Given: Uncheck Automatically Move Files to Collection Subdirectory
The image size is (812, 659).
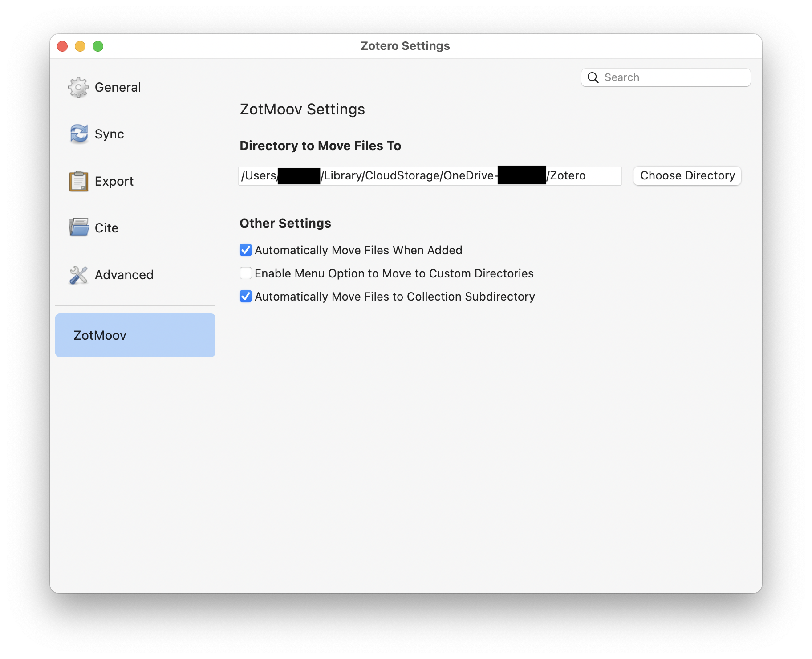Looking at the screenshot, I should (x=246, y=297).
